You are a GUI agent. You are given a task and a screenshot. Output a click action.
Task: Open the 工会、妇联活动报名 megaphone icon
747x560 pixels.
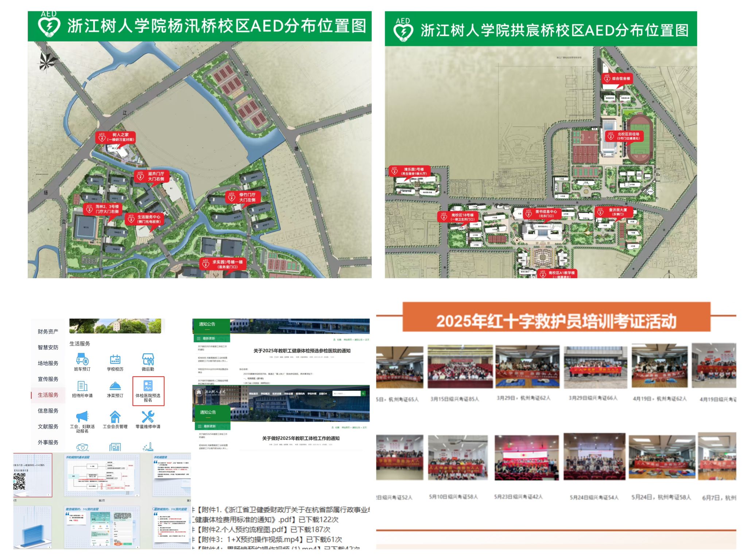click(82, 417)
